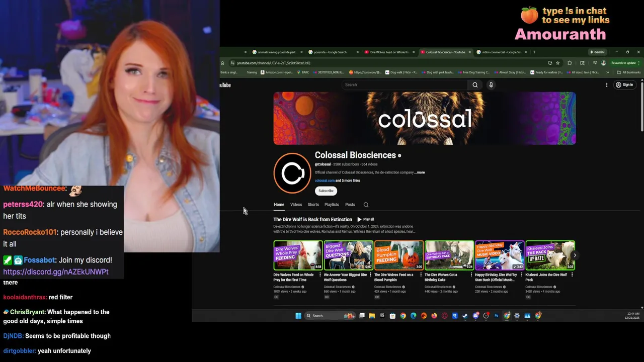644x362 pixels.
Task: Open options menu for 'We Answer Your Biggest' video
Action: [x=371, y=275]
